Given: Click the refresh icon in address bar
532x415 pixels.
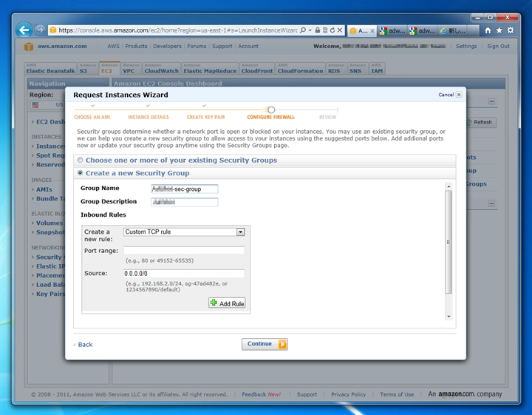Looking at the screenshot, I should (332, 30).
